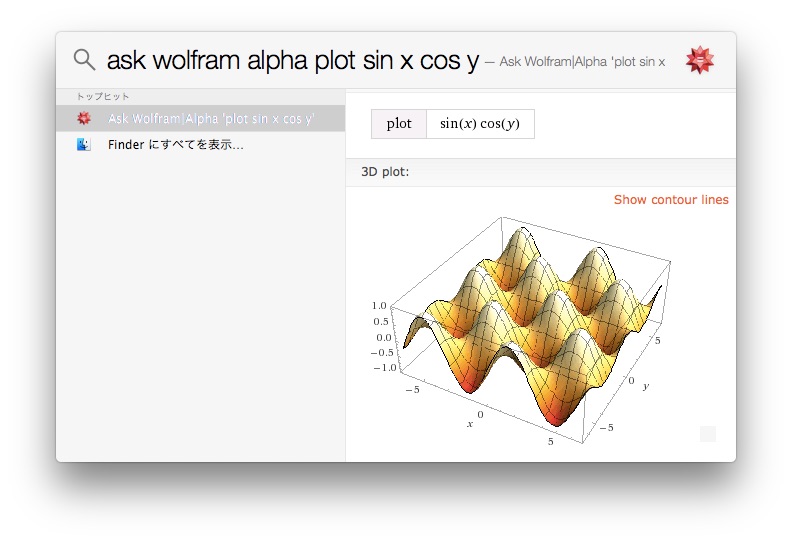The height and width of the screenshot is (542, 792).
Task: Click the magnifying glass search icon
Action: point(84,60)
